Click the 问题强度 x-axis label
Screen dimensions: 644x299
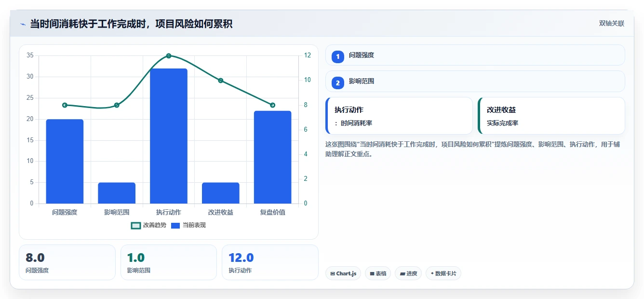click(65, 212)
